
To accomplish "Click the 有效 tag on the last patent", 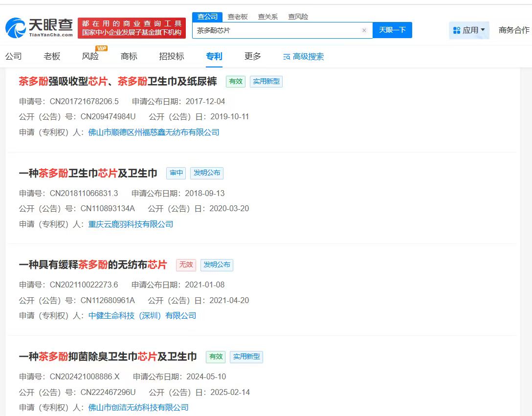I will click(x=216, y=357).
